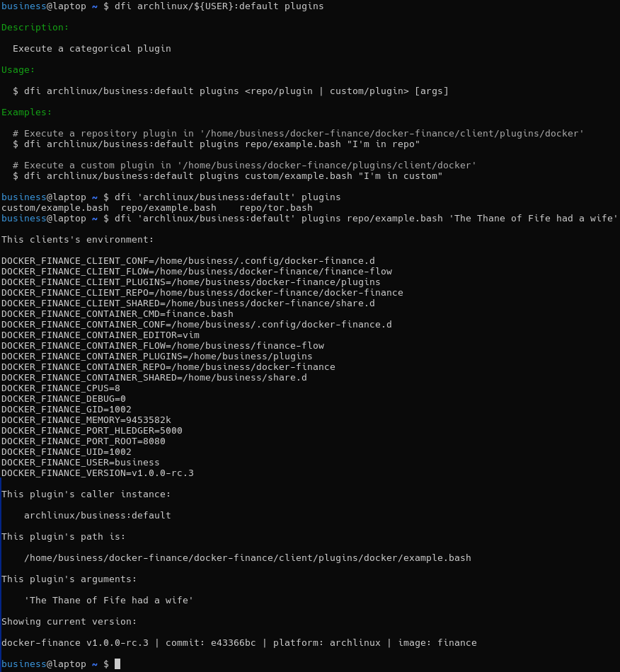Click the plugin path ending in docker/example.bash
This screenshot has width=620, height=672.
[x=248, y=558]
